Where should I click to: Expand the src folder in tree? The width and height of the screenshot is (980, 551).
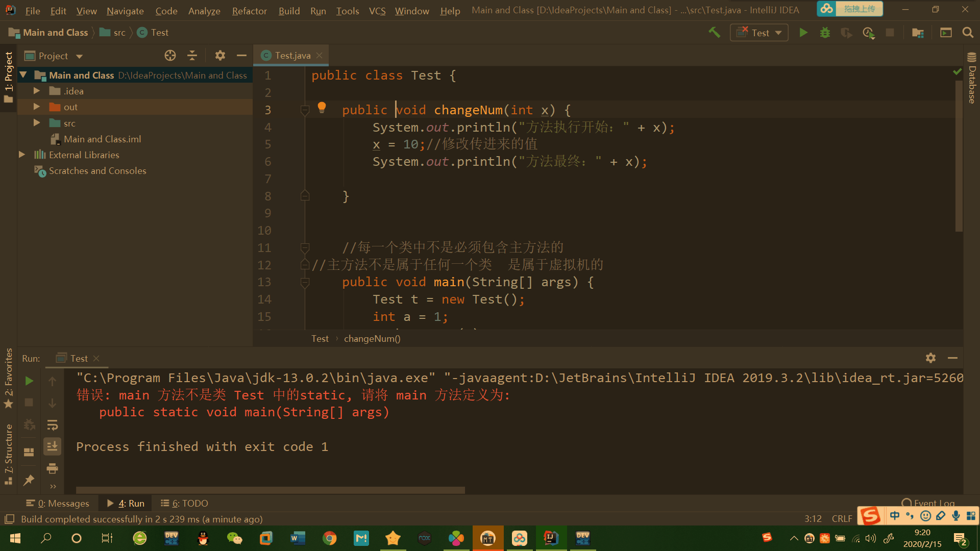point(37,123)
